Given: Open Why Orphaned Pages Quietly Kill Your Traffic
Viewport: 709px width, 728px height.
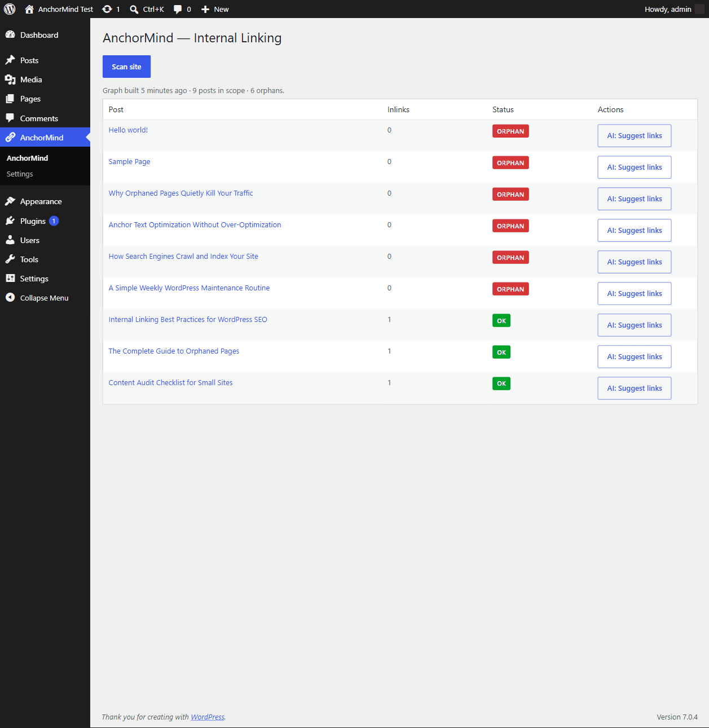Looking at the screenshot, I should tap(180, 193).
